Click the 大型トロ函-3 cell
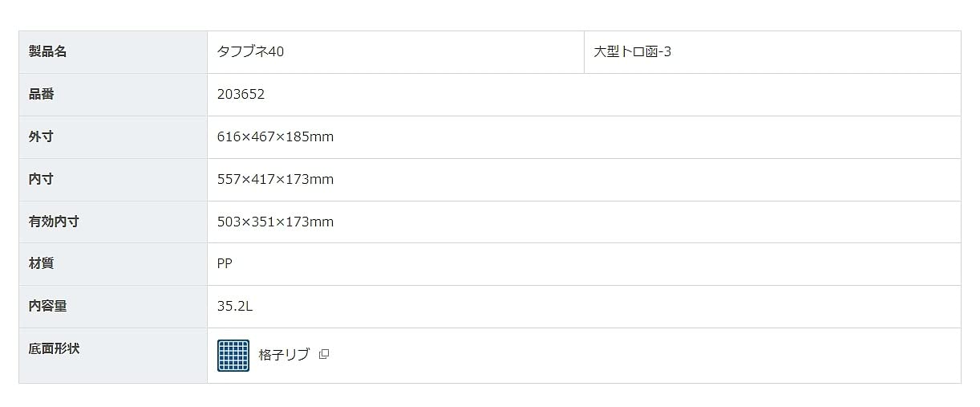The image size is (980, 407). [x=632, y=52]
